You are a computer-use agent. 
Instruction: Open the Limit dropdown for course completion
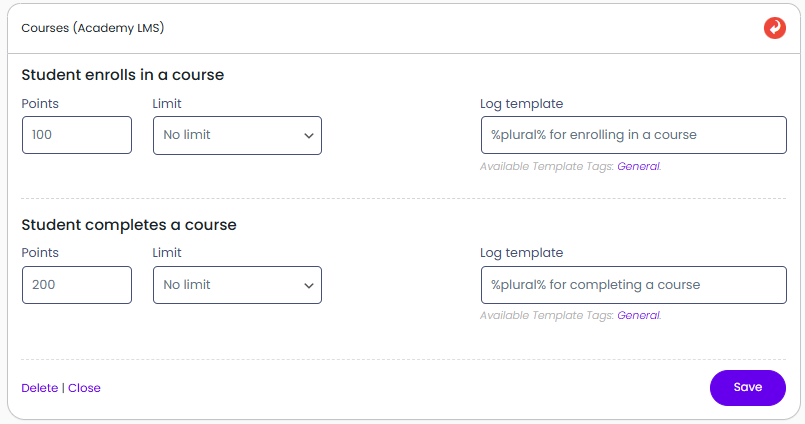[x=237, y=285]
